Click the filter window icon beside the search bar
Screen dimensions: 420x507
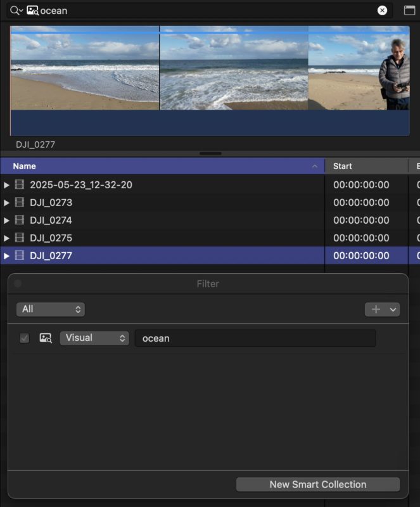pos(409,10)
